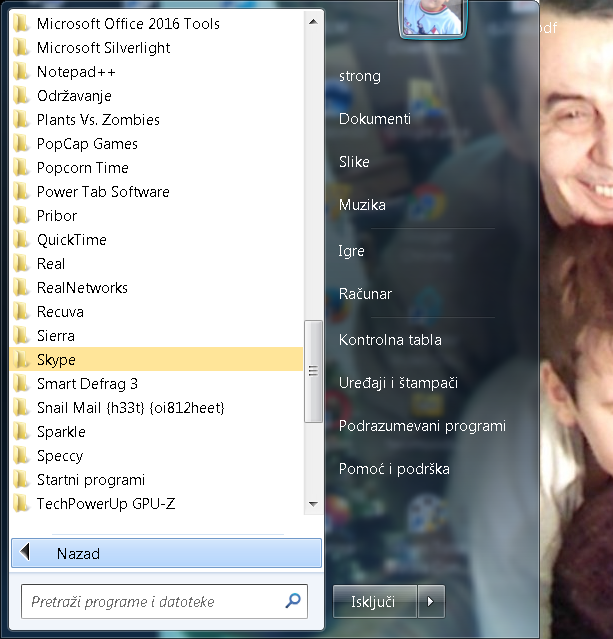The width and height of the screenshot is (613, 639).
Task: Click the Sparkle folder icon
Action: pos(20,432)
